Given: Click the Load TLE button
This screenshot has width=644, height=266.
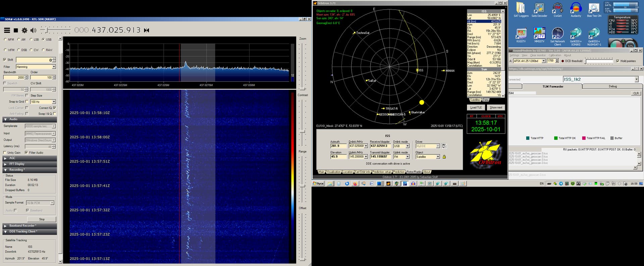Looking at the screenshot, I should pos(476,108).
